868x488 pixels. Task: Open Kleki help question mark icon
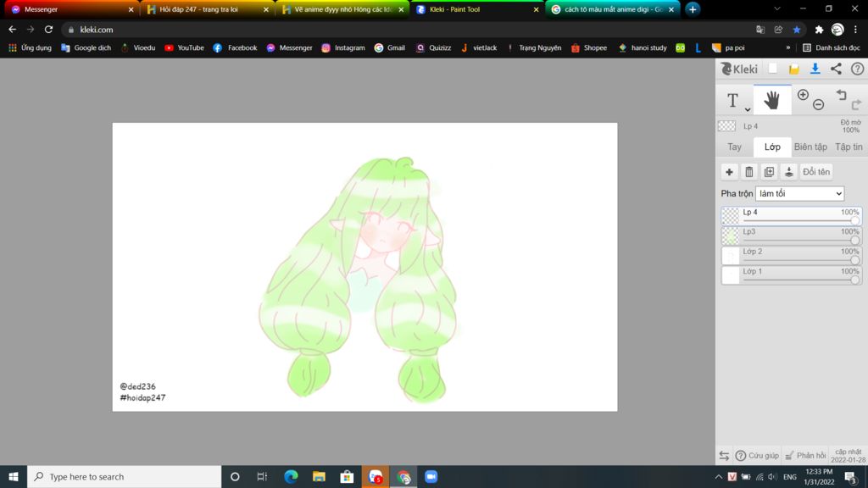(857, 69)
